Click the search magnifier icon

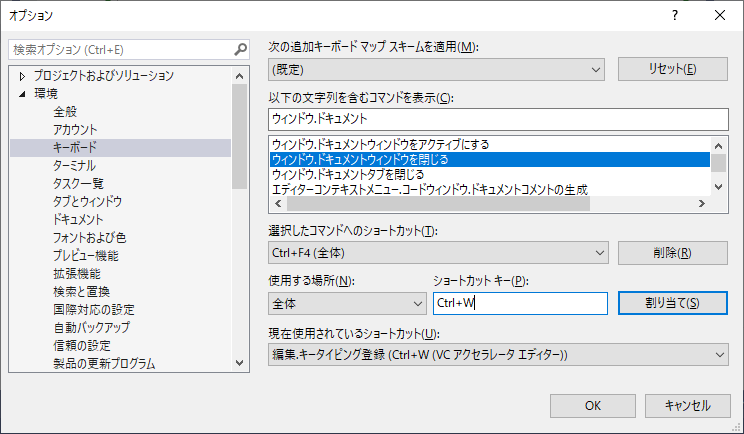click(x=240, y=48)
